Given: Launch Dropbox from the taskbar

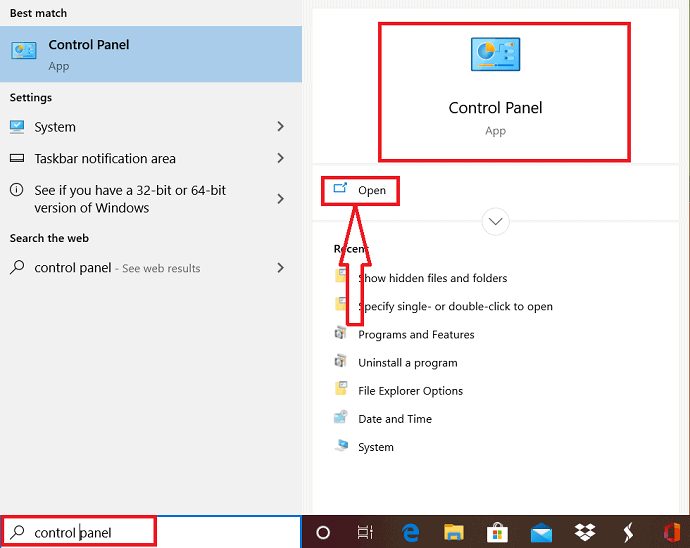Looking at the screenshot, I should coord(585,533).
